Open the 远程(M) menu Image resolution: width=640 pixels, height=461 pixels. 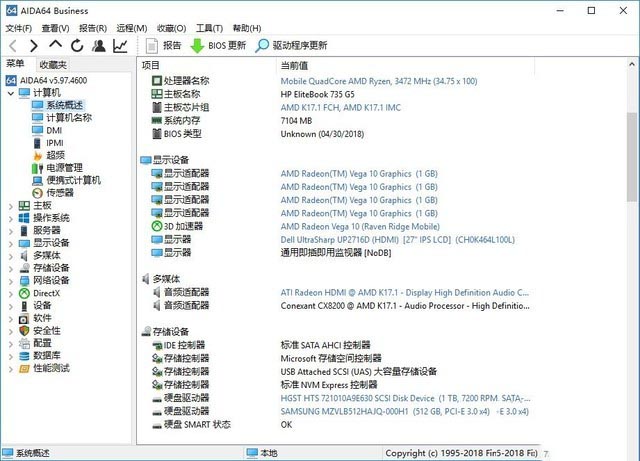point(132,28)
